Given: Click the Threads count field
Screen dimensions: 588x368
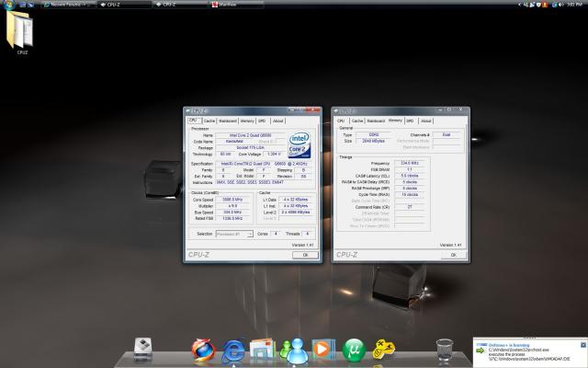Looking at the screenshot, I should (307, 234).
